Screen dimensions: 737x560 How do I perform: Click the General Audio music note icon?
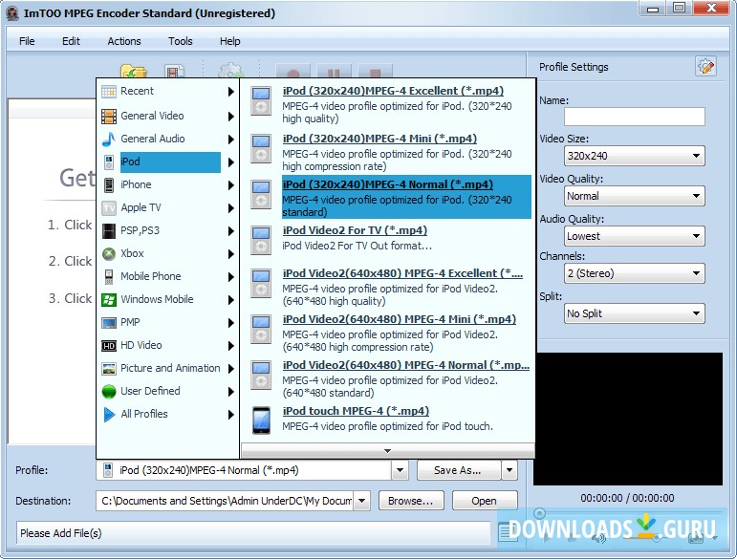tap(109, 140)
